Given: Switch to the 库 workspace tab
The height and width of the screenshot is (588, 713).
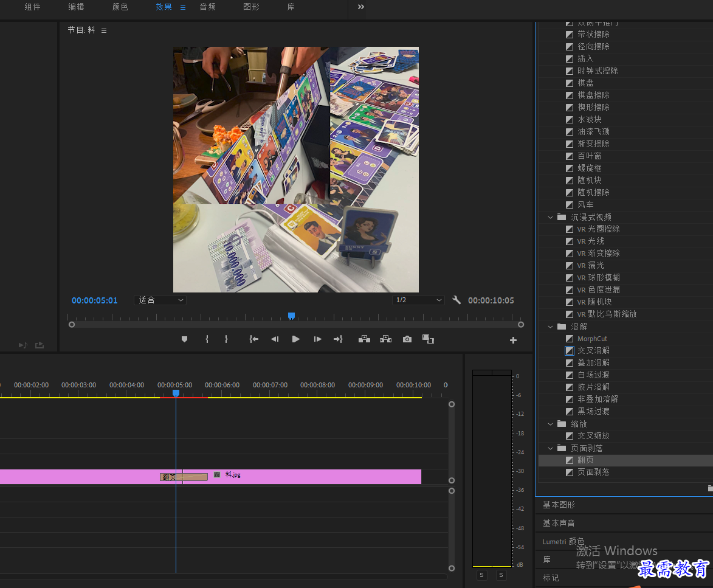Looking at the screenshot, I should point(291,7).
